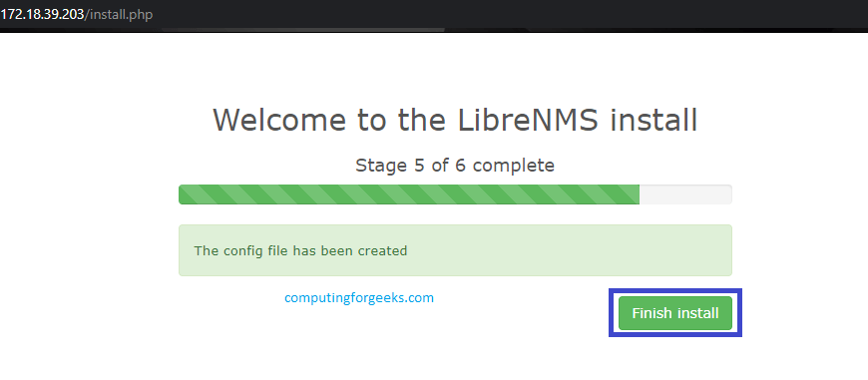Click the /install.php path in address bar
Screen dimensions: 868x380
click(119, 14)
